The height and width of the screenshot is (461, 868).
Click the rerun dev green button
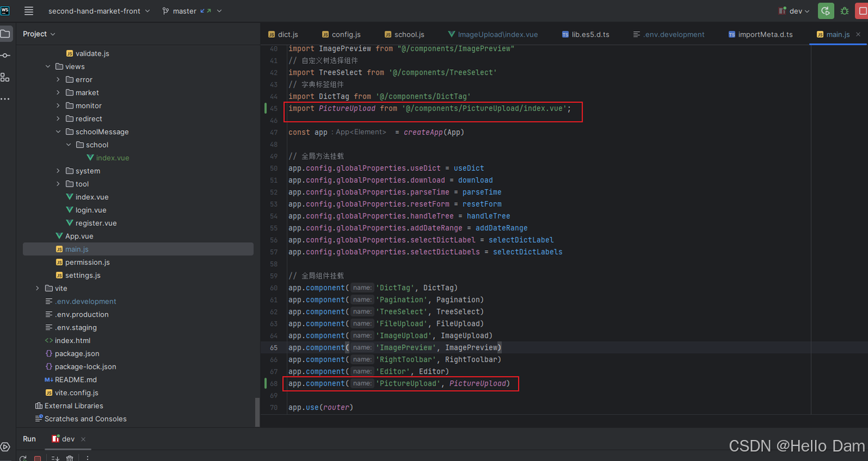point(825,11)
